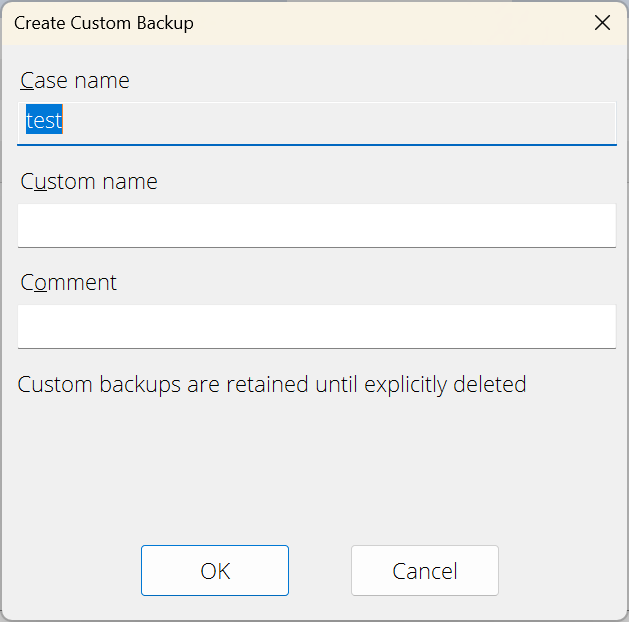Click into the Comment text box
Image resolution: width=629 pixels, height=622 pixels.
(317, 326)
